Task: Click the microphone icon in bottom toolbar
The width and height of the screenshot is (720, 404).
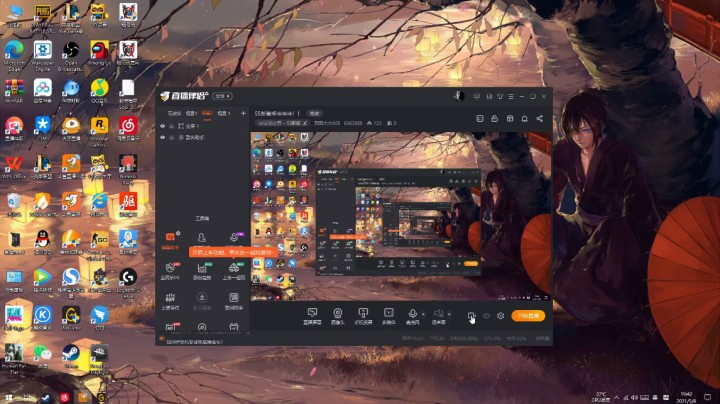Action: 412,313
